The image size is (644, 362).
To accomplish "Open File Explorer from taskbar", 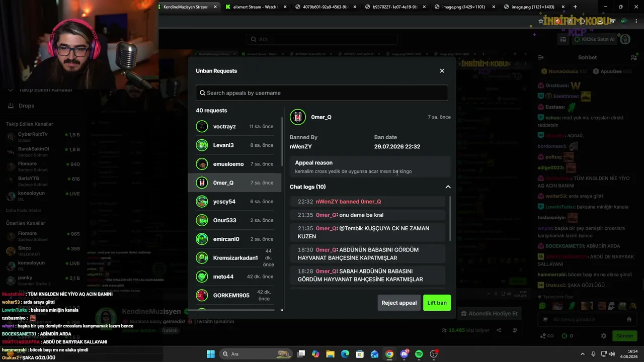I will coord(330,354).
